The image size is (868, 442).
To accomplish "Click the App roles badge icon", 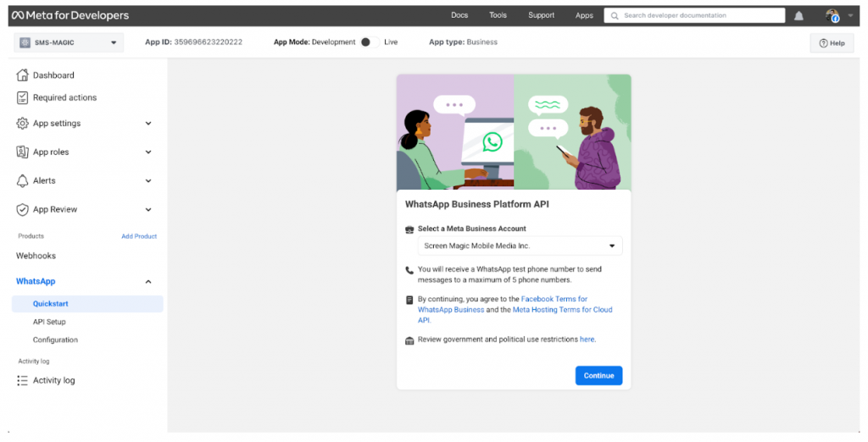I will click(x=22, y=152).
